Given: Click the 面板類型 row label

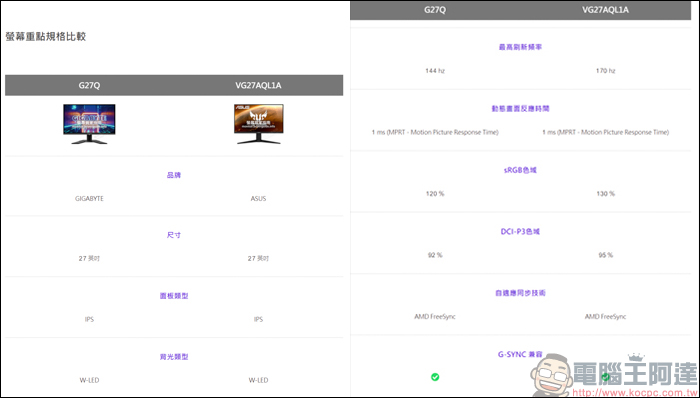Looking at the screenshot, I should pos(174,296).
